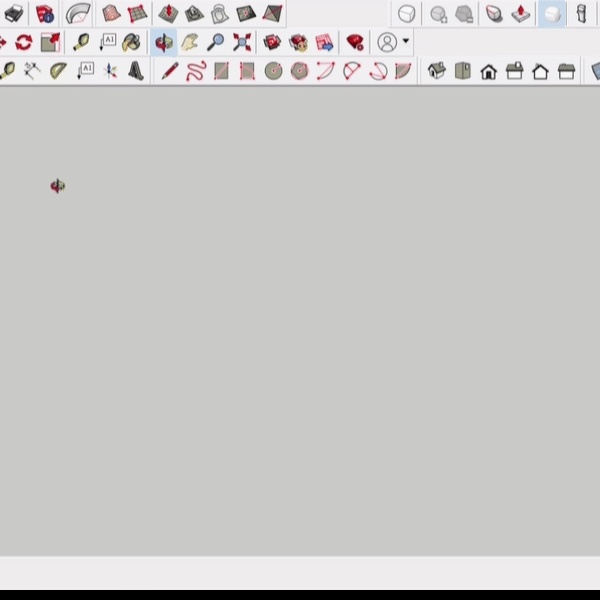Select the Paint Bucket tool
The width and height of the screenshot is (600, 600).
[x=131, y=42]
